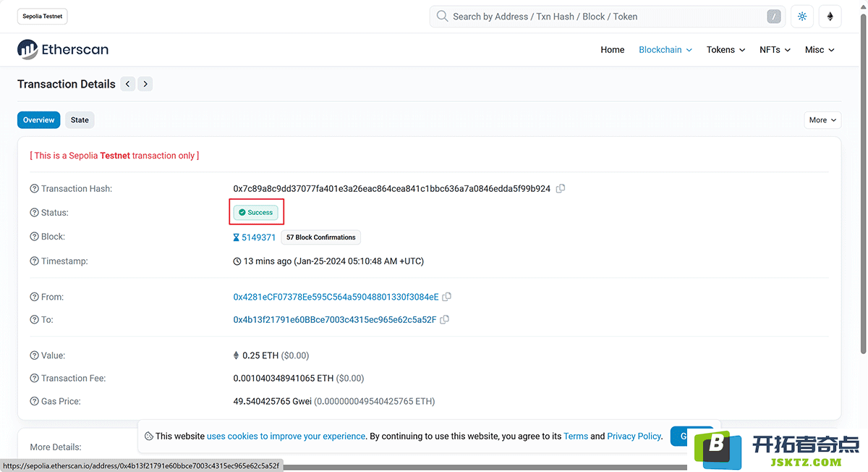Click the search input field
Image resolution: width=868 pixels, height=472 pixels.
pos(608,17)
